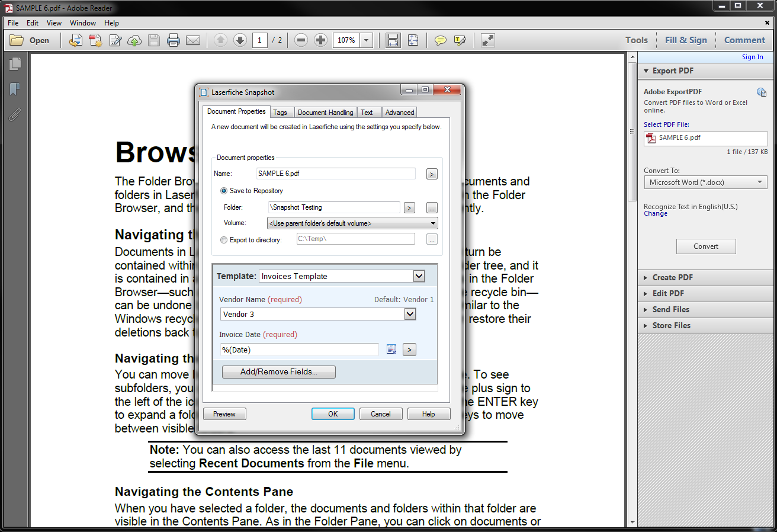Add a sticky note comment
777x532 pixels.
(x=441, y=40)
